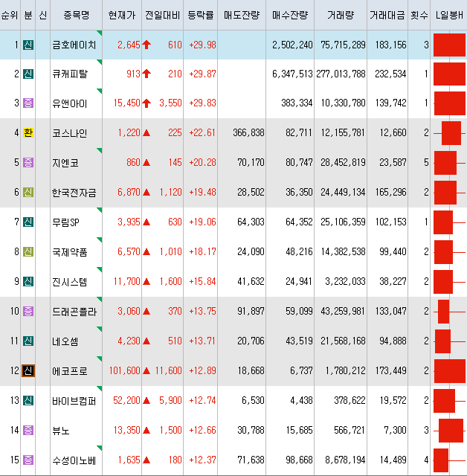Click the dark 신 badge for 에코프로

tap(28, 370)
